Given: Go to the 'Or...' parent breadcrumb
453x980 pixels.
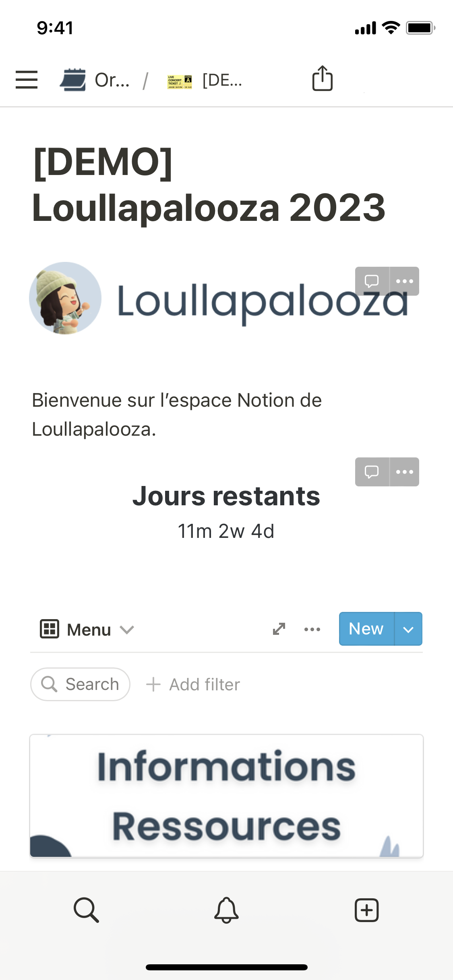Looking at the screenshot, I should [x=95, y=80].
